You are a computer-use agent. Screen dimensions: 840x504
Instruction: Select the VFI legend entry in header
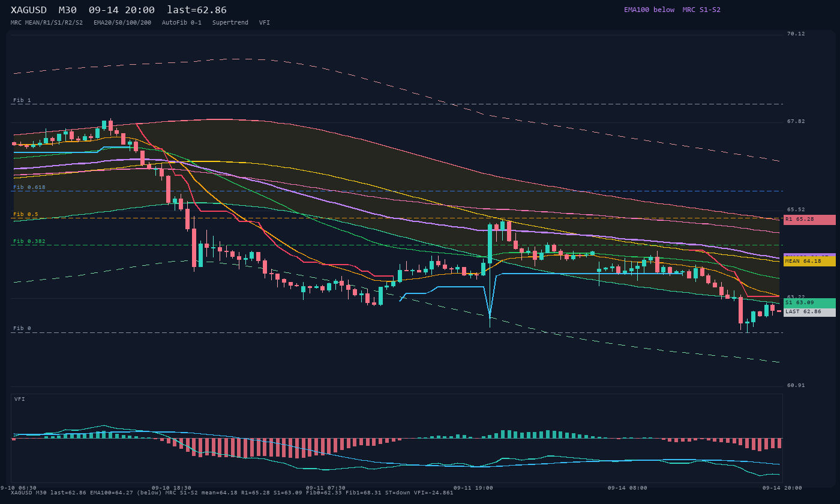coord(265,23)
